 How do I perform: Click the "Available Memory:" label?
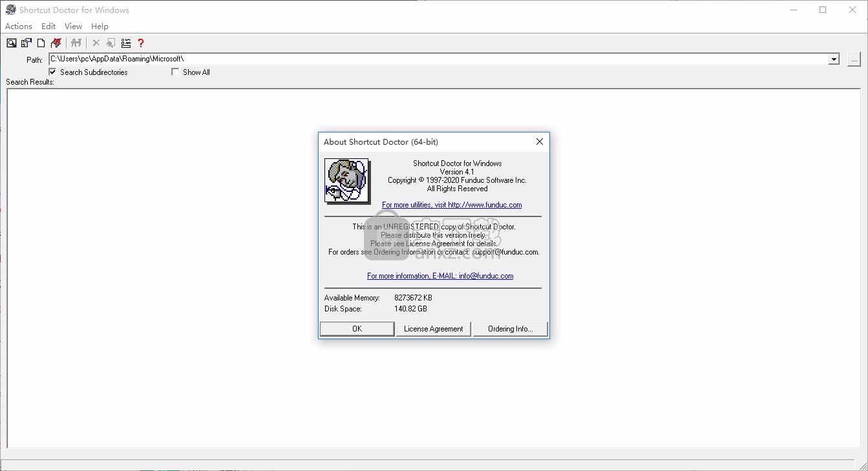tap(352, 298)
